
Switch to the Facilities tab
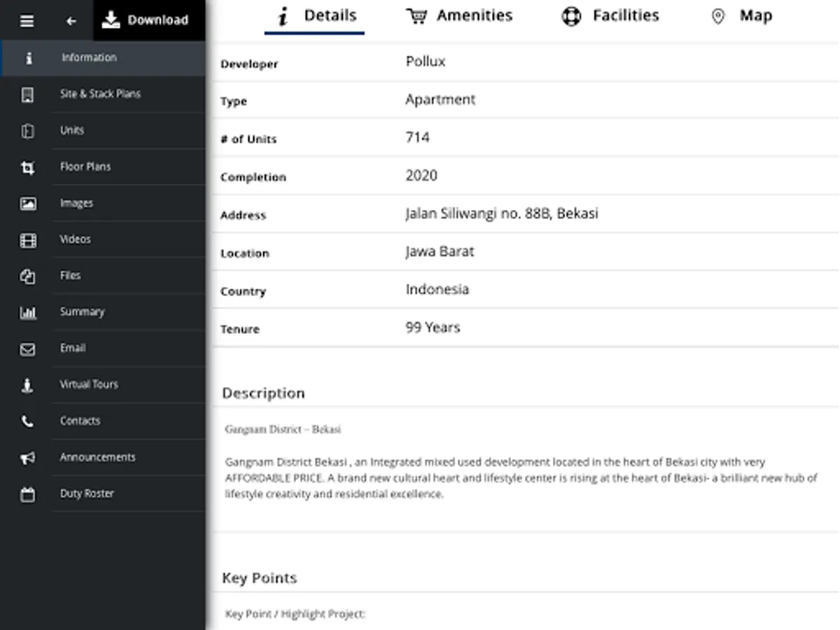tap(610, 16)
